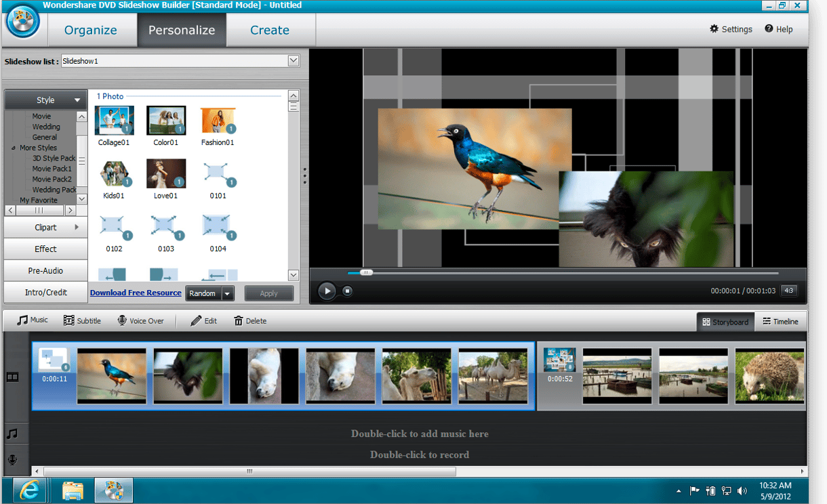Switch to the Organize tab
827x504 pixels.
pos(91,30)
